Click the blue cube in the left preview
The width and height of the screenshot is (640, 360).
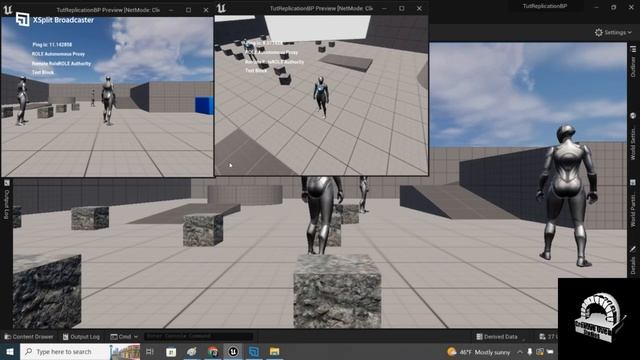[204, 105]
